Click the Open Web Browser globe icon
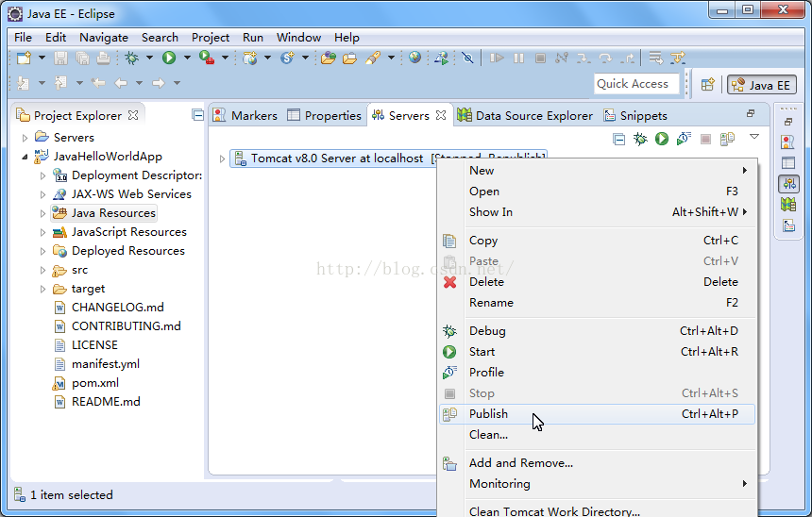The image size is (812, 517). (414, 58)
